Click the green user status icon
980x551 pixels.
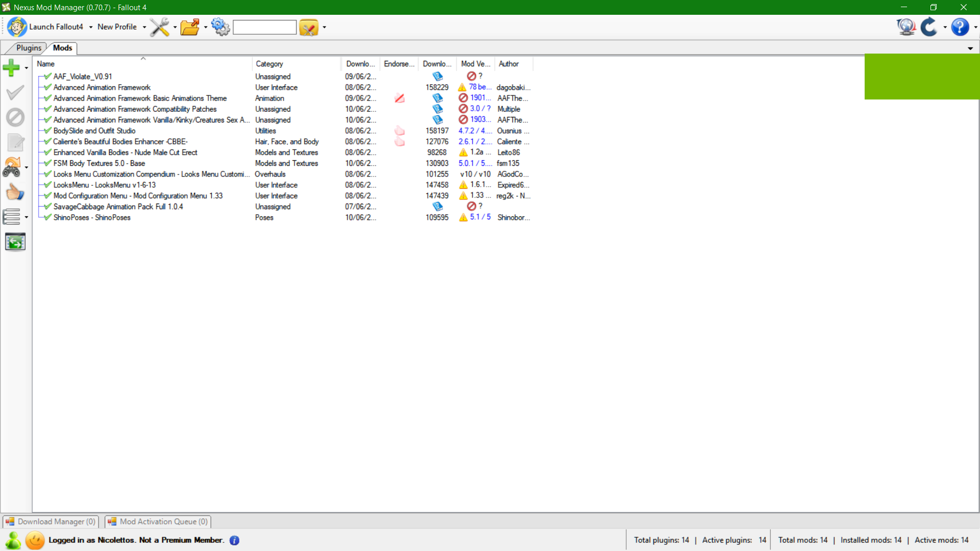pos(13,540)
